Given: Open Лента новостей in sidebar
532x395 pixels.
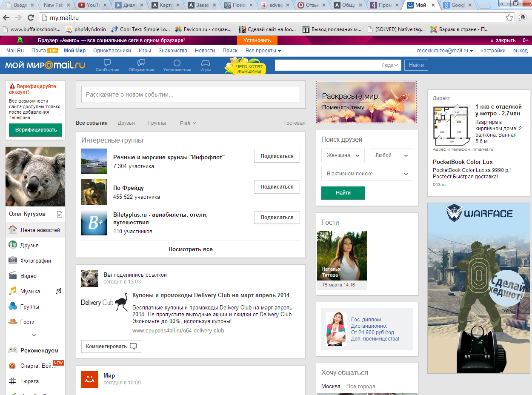Looking at the screenshot, I should pos(35,230).
